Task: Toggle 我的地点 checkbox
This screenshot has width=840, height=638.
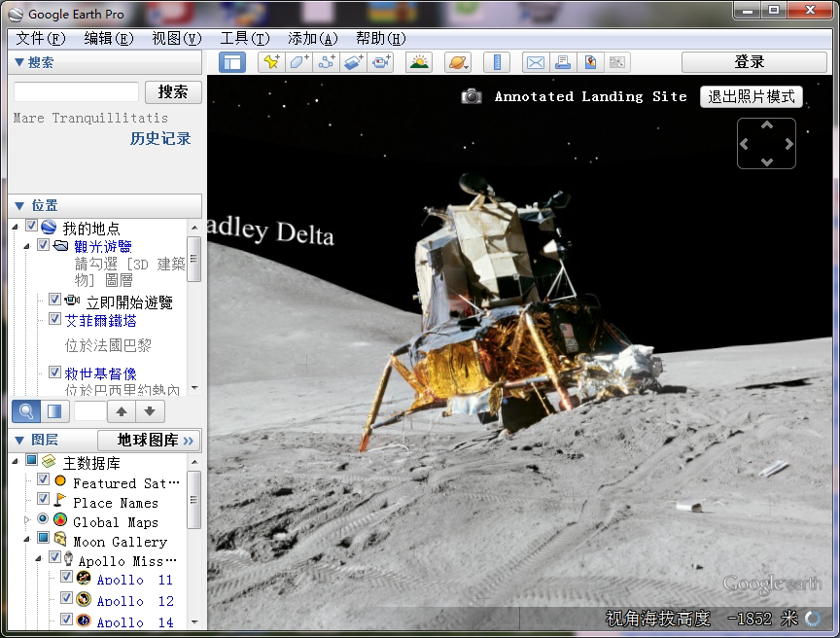Action: (x=32, y=226)
